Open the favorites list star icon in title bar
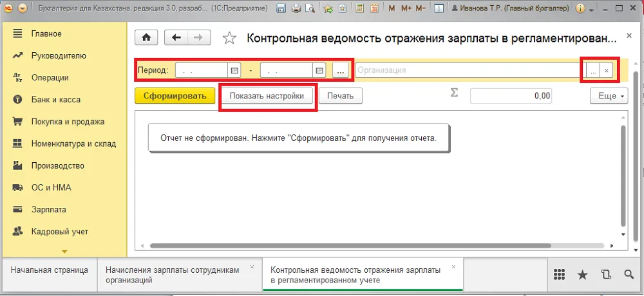644x296 pixels. tap(342, 8)
